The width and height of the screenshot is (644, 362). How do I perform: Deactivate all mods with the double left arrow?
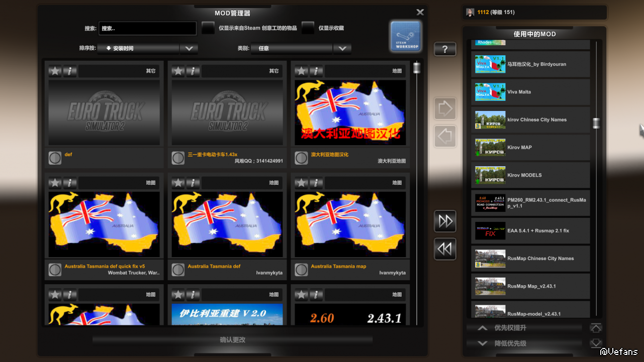point(445,249)
